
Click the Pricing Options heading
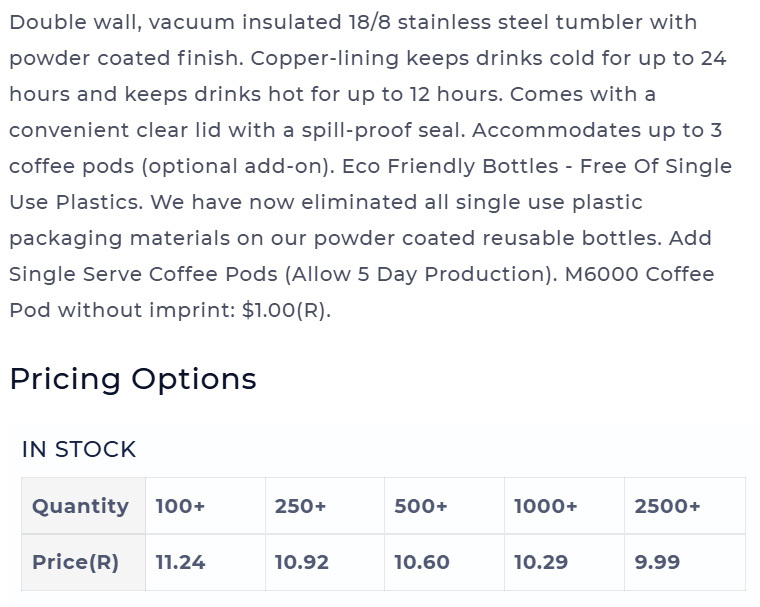tap(133, 379)
